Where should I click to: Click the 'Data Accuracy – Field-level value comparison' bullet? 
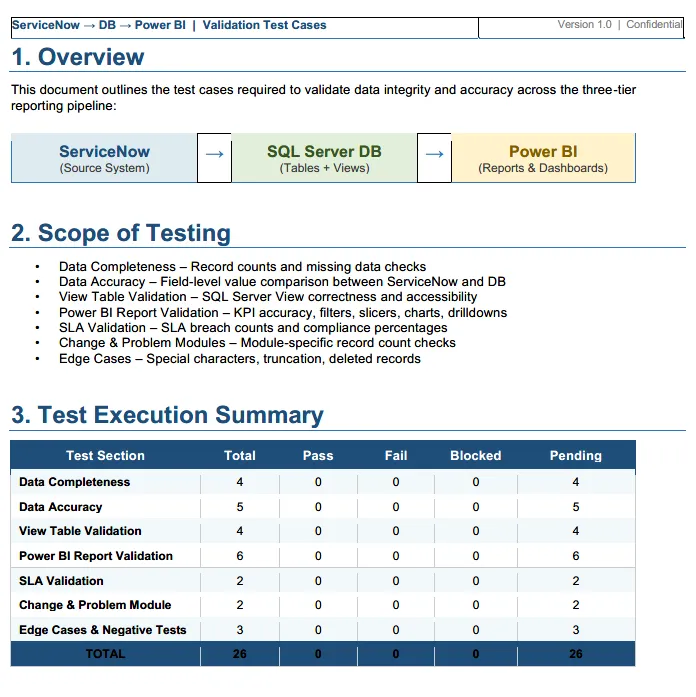click(x=282, y=282)
